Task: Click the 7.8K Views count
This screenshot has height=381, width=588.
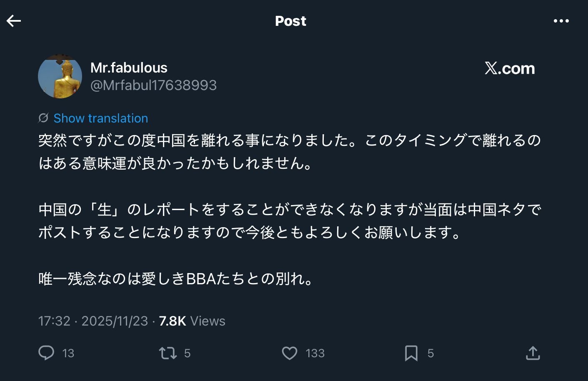Action: (x=192, y=321)
